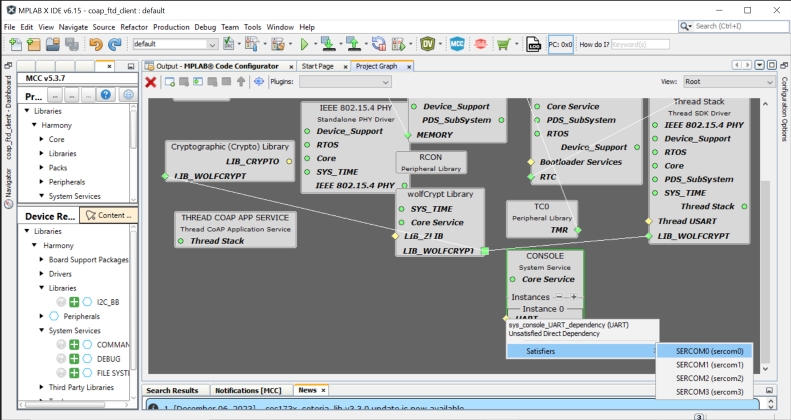Click the up arrow icon in graph toolbar
791x420 pixels.
pyautogui.click(x=241, y=82)
